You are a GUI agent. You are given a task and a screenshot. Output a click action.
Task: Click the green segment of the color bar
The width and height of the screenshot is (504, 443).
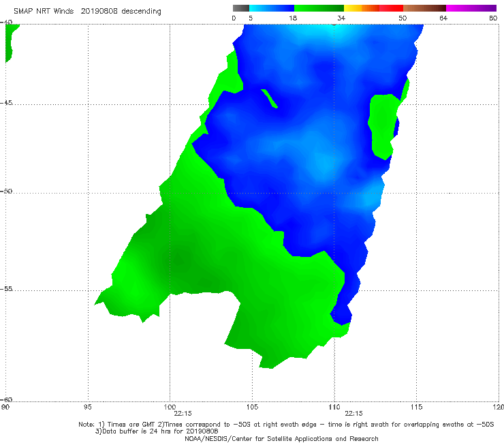[319, 8]
